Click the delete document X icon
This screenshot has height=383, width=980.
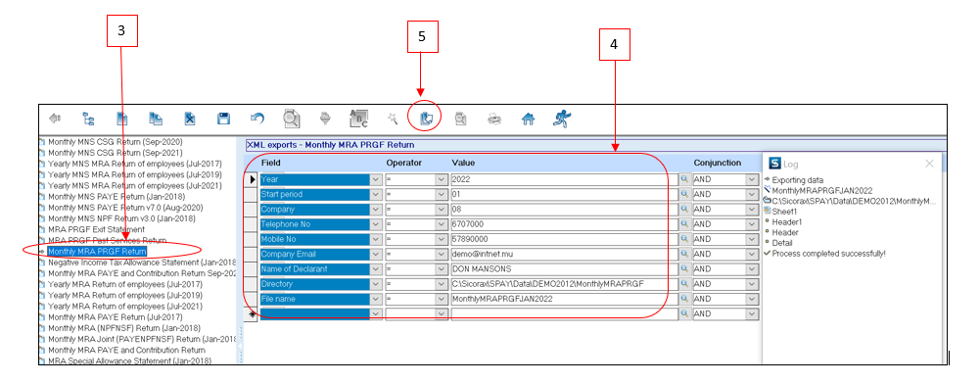tap(190, 118)
